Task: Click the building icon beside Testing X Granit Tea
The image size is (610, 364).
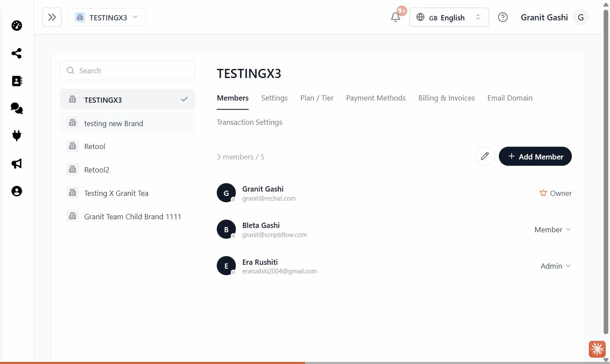Action: [x=72, y=193]
